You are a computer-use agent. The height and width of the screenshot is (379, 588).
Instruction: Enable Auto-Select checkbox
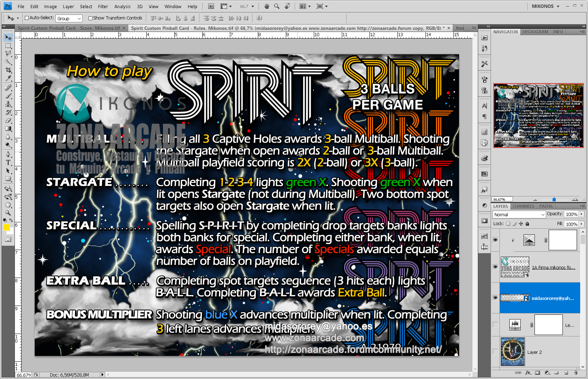(x=27, y=18)
